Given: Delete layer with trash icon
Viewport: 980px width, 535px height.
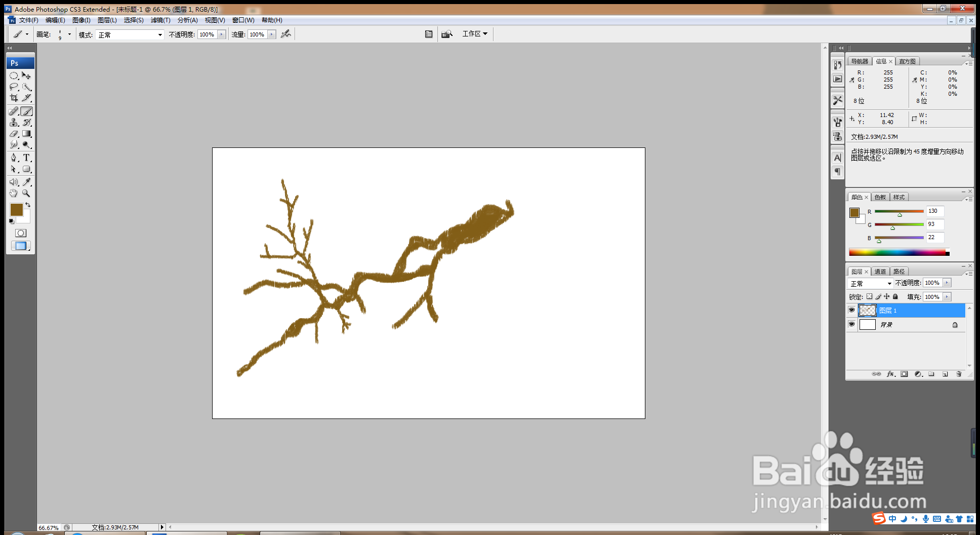Looking at the screenshot, I should [x=959, y=374].
